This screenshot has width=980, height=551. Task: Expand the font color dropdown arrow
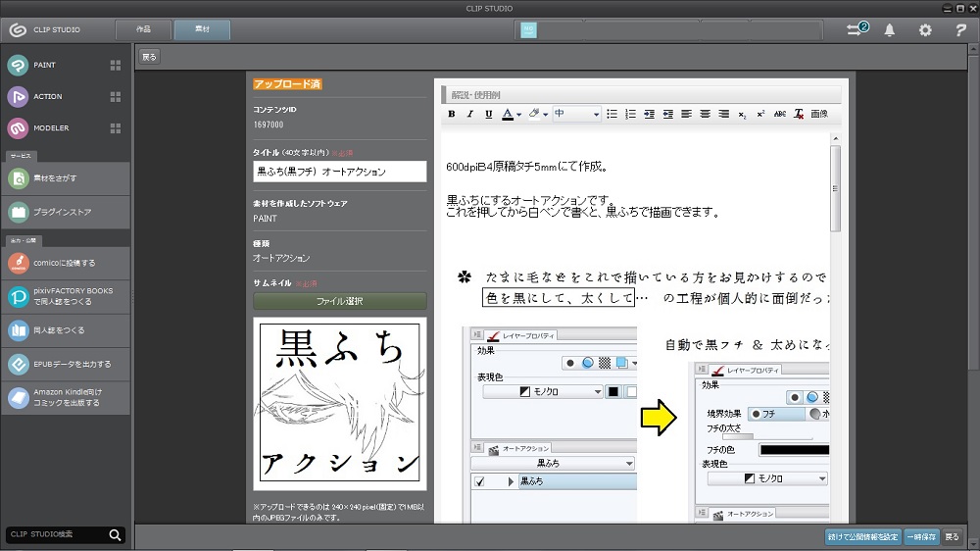coord(518,115)
